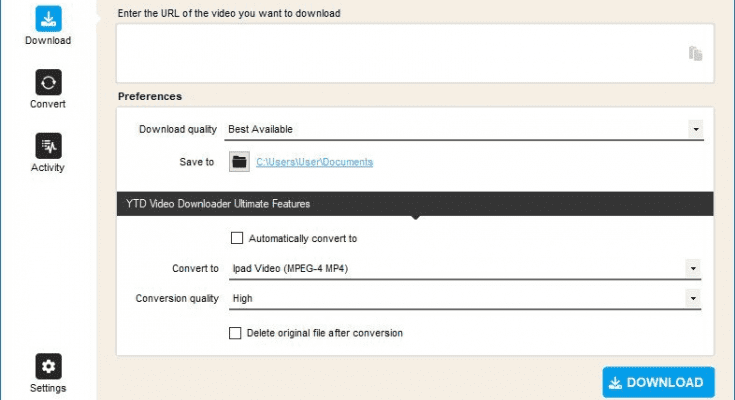This screenshot has width=735, height=400.
Task: Click the blue DOWNLOAD button text
Action: click(x=665, y=383)
